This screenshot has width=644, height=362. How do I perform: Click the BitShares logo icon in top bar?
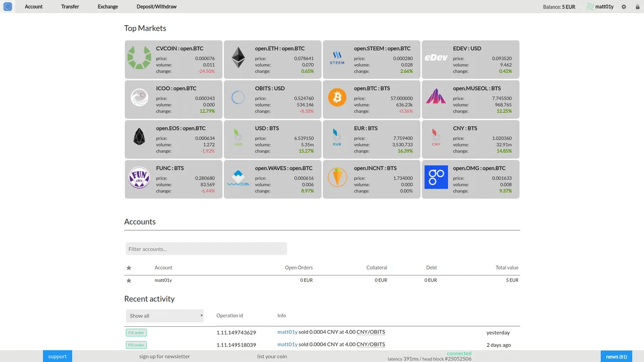pos(8,7)
